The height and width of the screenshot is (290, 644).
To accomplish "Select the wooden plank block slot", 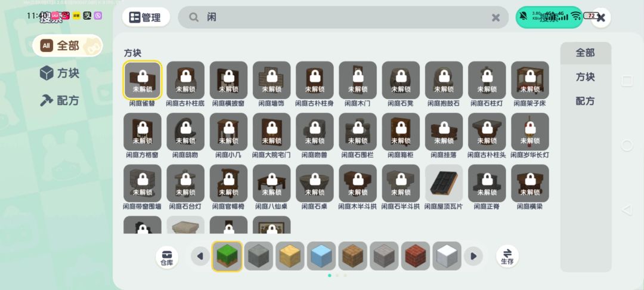I will [x=353, y=257].
